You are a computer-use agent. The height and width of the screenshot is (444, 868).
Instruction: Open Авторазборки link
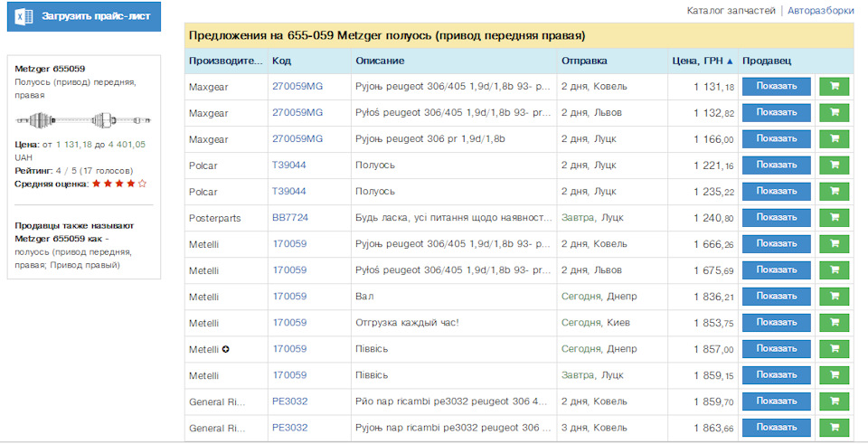tap(820, 11)
